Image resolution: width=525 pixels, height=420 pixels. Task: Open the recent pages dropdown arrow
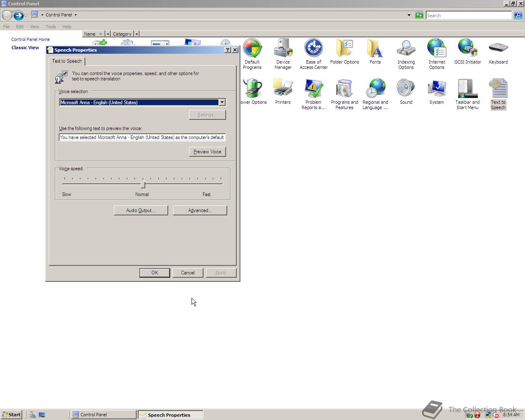click(x=26, y=15)
